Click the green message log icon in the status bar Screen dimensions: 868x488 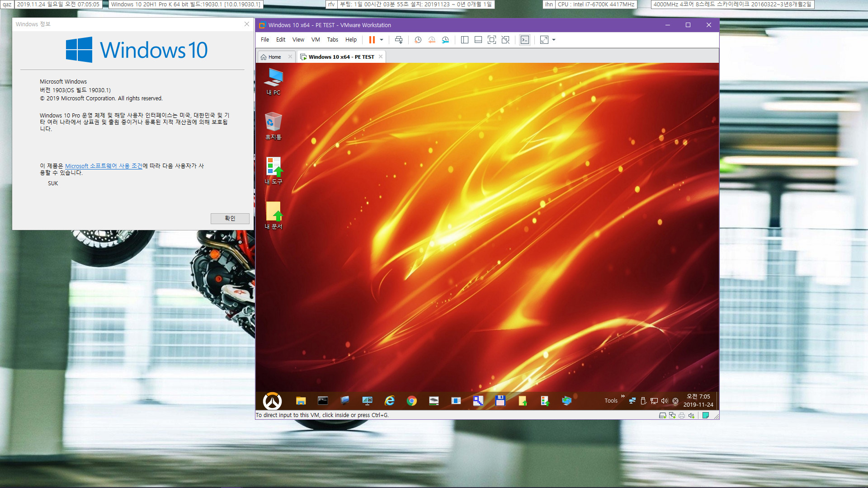pyautogui.click(x=705, y=415)
